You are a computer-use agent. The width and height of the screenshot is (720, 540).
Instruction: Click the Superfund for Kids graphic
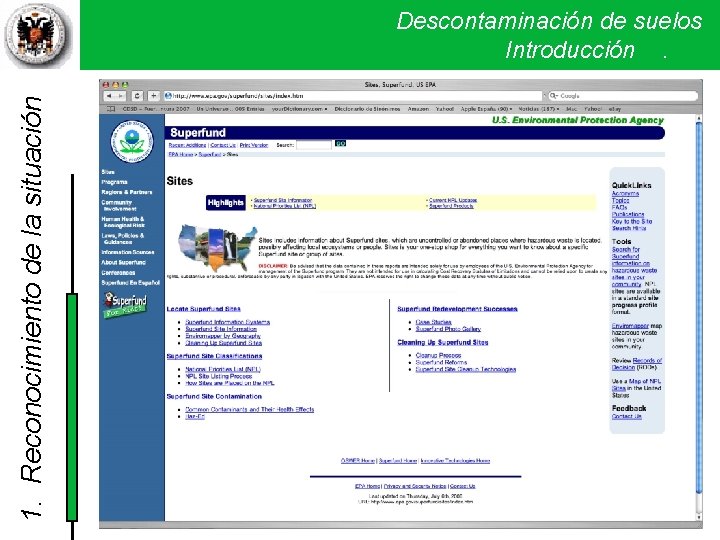(x=125, y=305)
